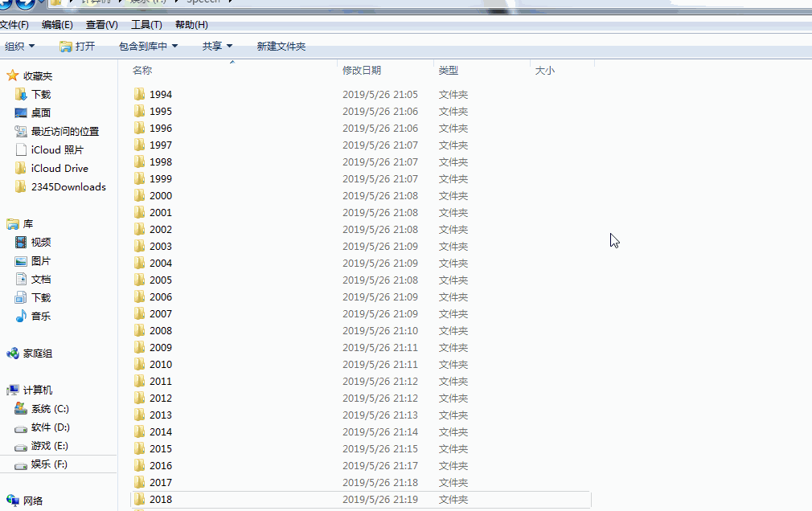Select the 2015 folder
This screenshot has height=511, width=812.
click(161, 449)
